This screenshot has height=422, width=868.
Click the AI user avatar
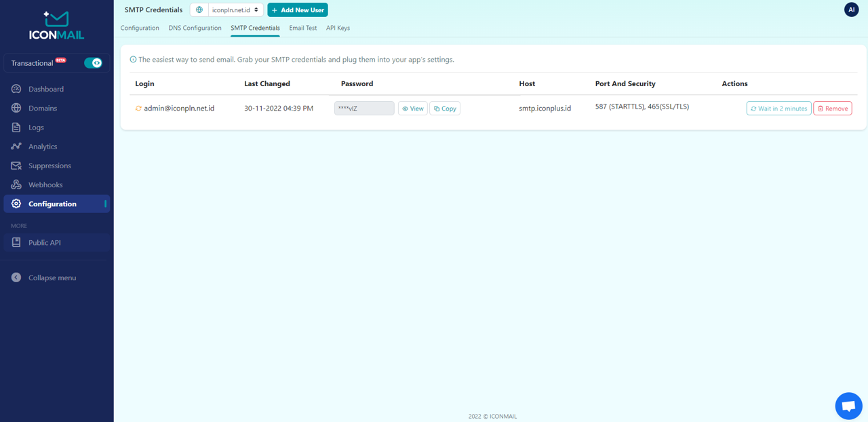click(851, 9)
